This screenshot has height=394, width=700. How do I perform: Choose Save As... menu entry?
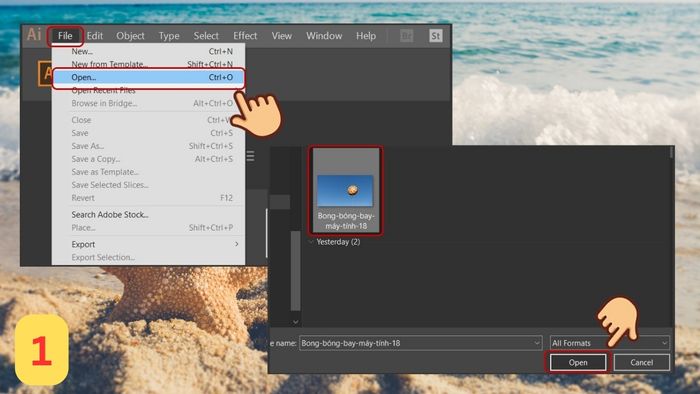pos(149,146)
